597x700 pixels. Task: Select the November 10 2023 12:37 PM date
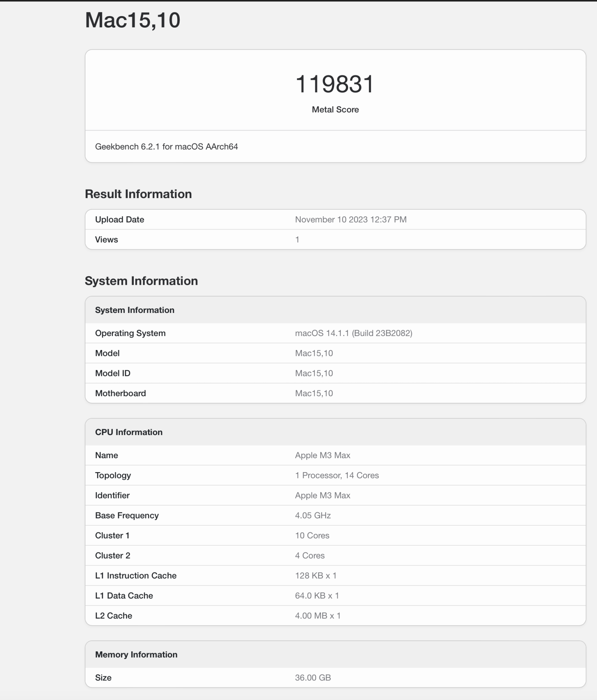coord(351,219)
